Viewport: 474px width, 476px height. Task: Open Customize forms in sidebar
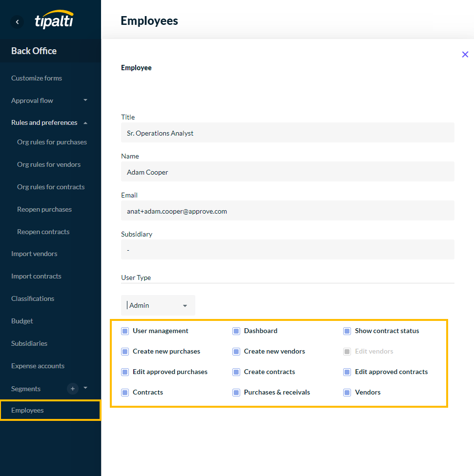pyautogui.click(x=37, y=78)
